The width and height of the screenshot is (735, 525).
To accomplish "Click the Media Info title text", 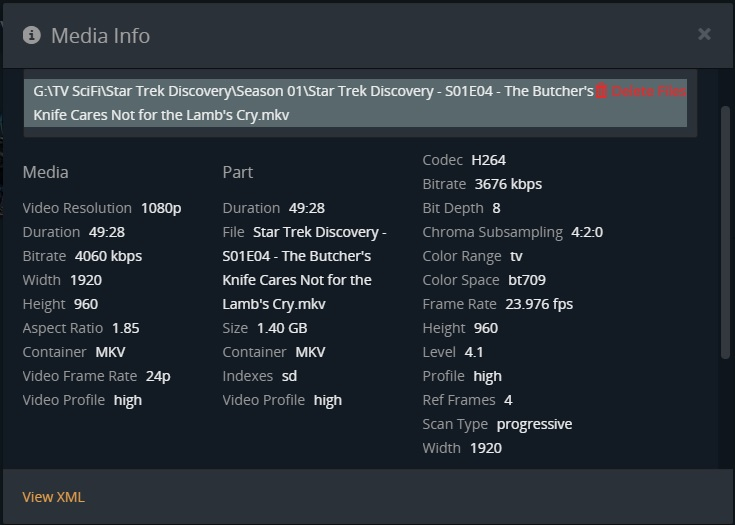I will pyautogui.click(x=100, y=36).
